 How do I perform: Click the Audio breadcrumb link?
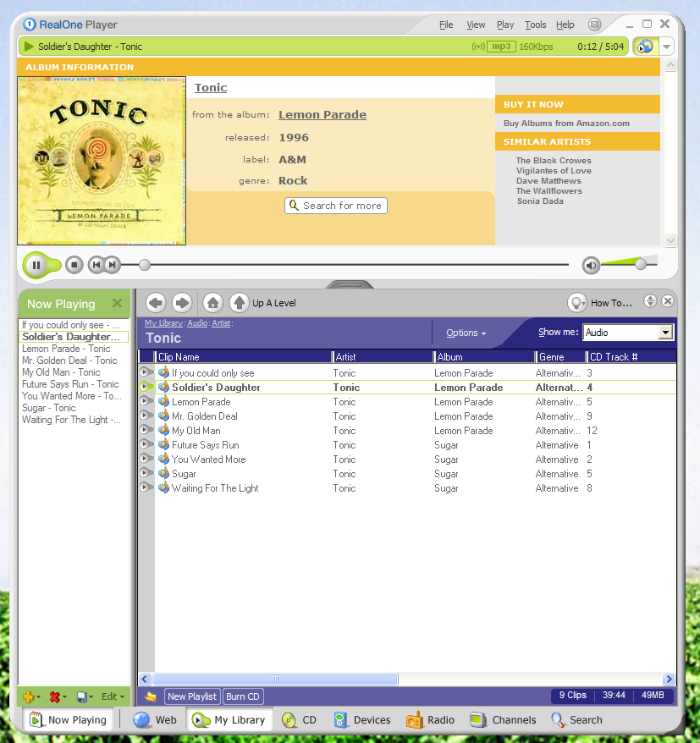[x=197, y=323]
